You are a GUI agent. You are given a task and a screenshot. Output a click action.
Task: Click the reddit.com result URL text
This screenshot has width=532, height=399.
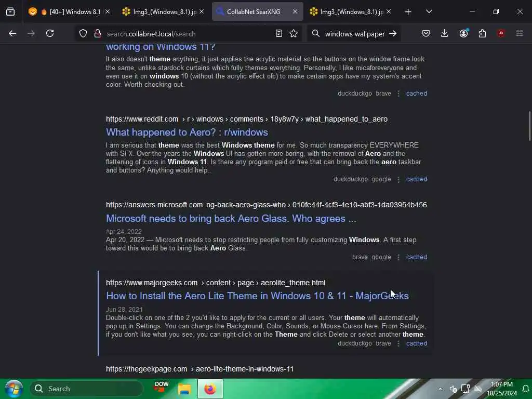coord(247,119)
